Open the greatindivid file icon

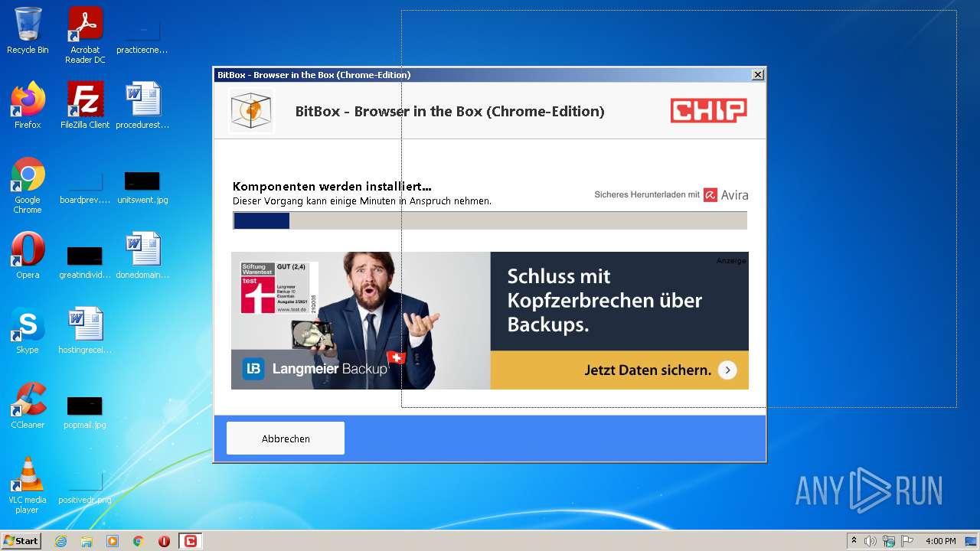pos(85,263)
